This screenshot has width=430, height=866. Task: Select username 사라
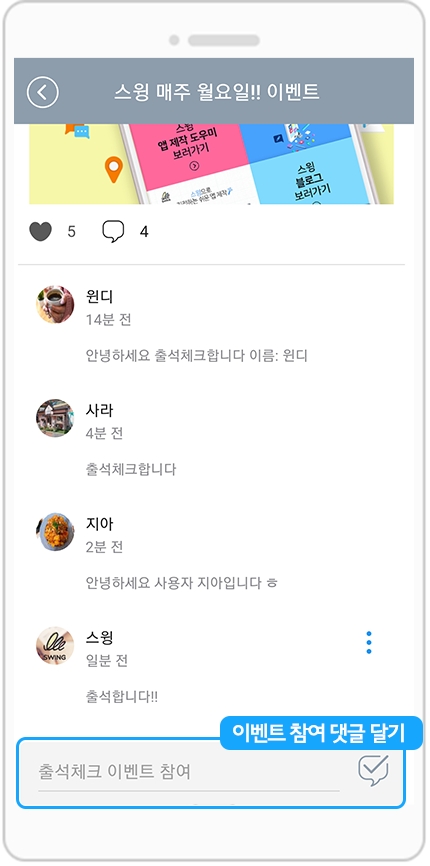coord(99,410)
